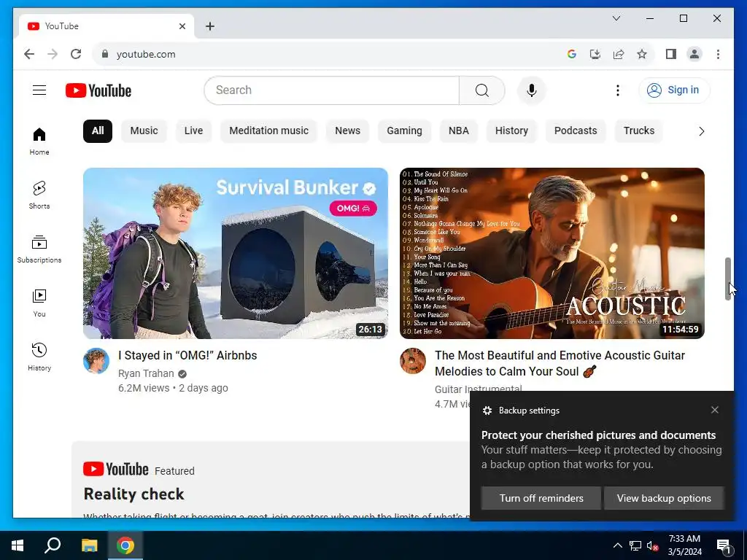Open YouTube settings three-dot menu
This screenshot has width=747, height=560.
pos(617,90)
